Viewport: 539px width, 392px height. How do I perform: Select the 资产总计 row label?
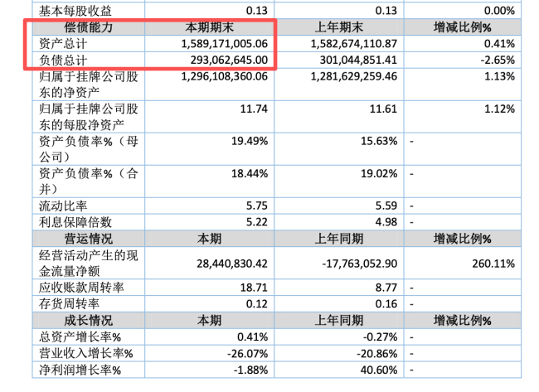click(63, 44)
